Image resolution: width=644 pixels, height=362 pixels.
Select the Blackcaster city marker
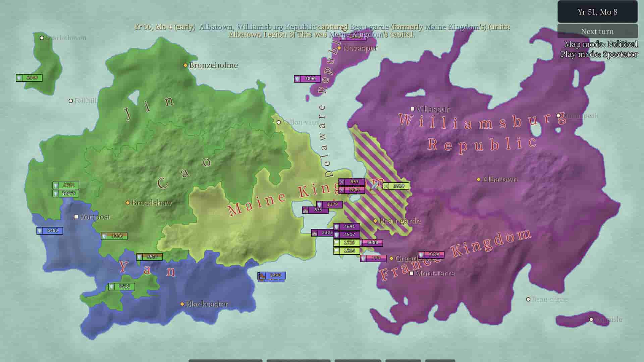click(182, 304)
